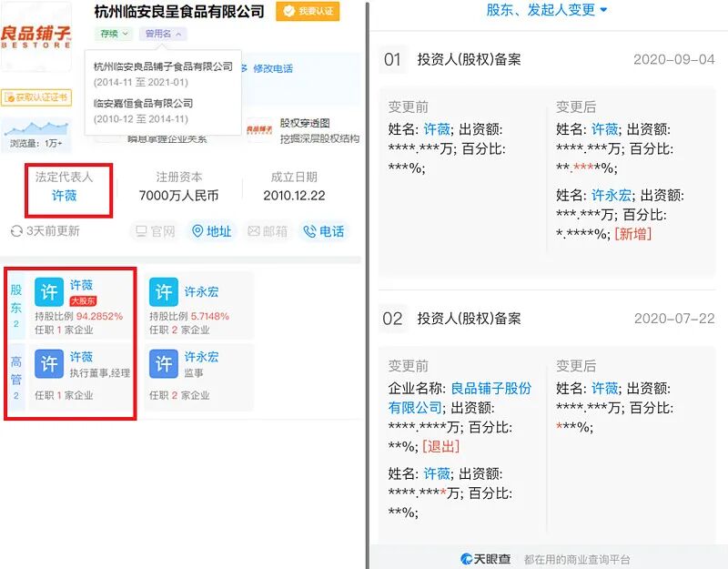Collapse the 曾用名 former names dropdown
This screenshot has height=569, width=728.
pos(163,34)
